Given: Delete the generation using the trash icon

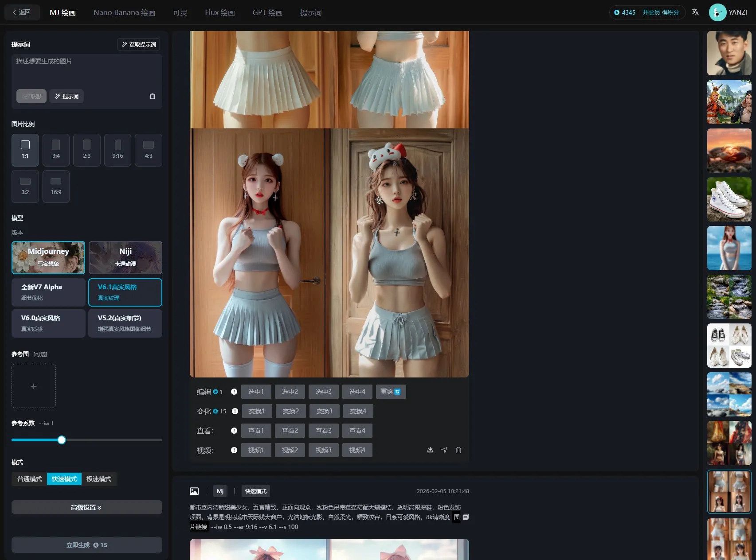Looking at the screenshot, I should click(x=458, y=450).
